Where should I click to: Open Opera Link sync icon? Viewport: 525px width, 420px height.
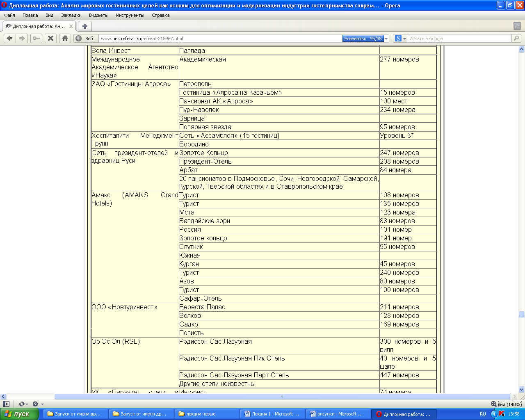pyautogui.click(x=21, y=404)
